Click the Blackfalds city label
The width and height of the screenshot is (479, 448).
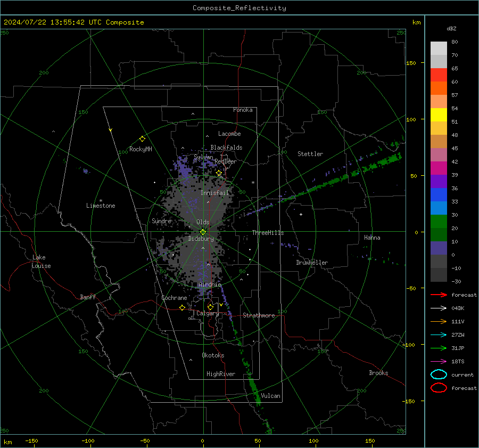click(x=226, y=148)
